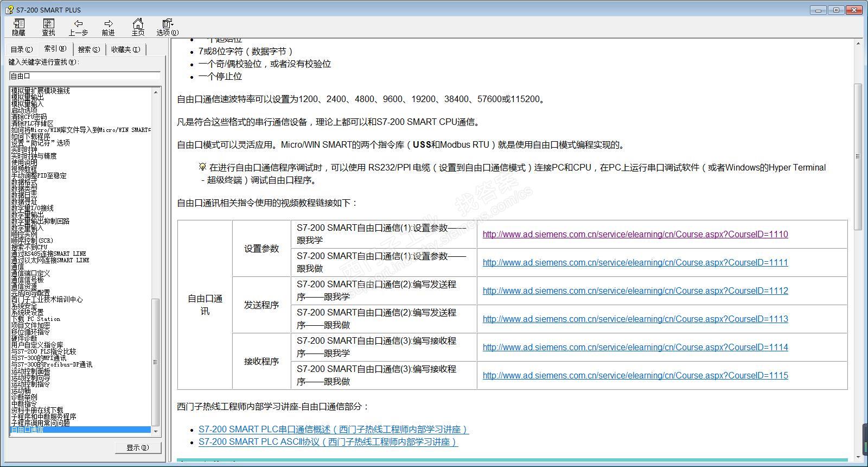Select index entry 搜索不到CPU
868x467 pixels.
[x=29, y=247]
